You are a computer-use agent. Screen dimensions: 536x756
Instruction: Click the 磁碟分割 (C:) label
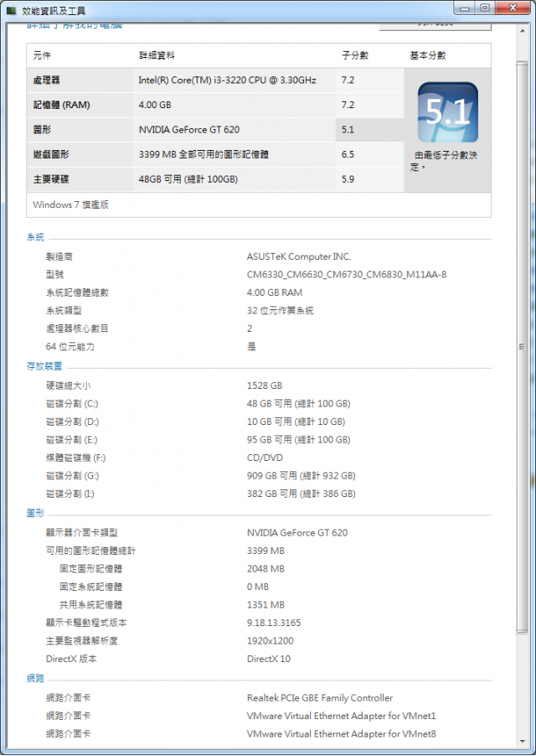72,403
